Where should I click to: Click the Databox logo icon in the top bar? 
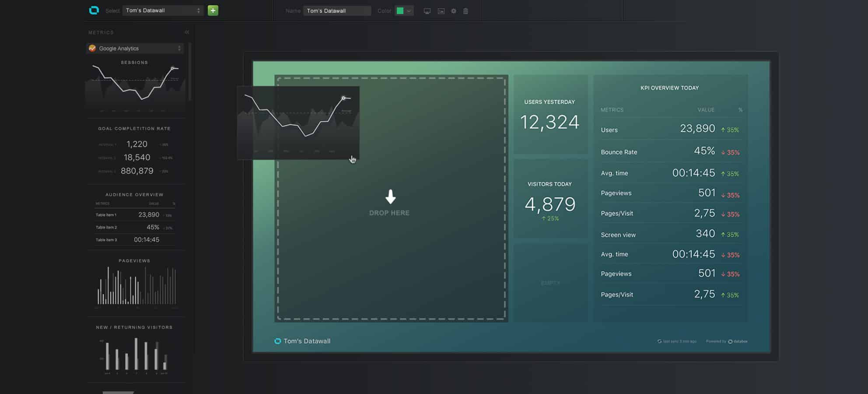(94, 11)
